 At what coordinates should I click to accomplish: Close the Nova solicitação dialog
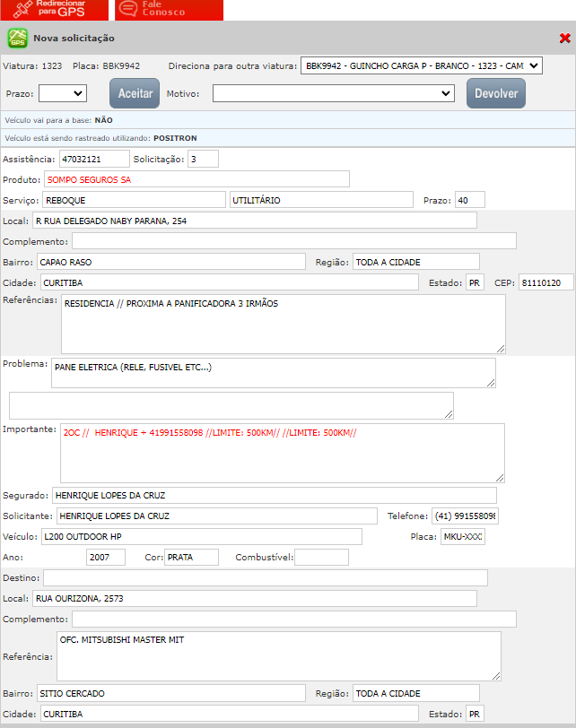point(564,39)
